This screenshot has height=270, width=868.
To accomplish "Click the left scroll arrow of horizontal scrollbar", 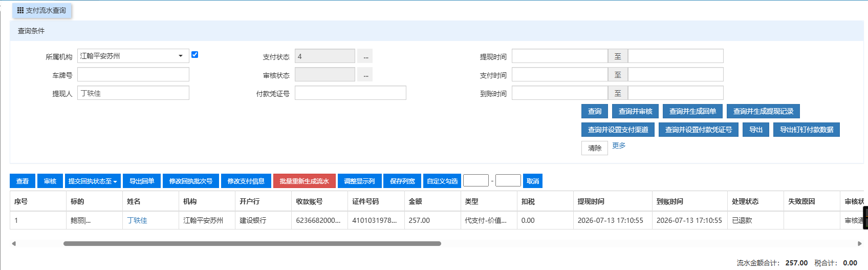I will pyautogui.click(x=14, y=243).
